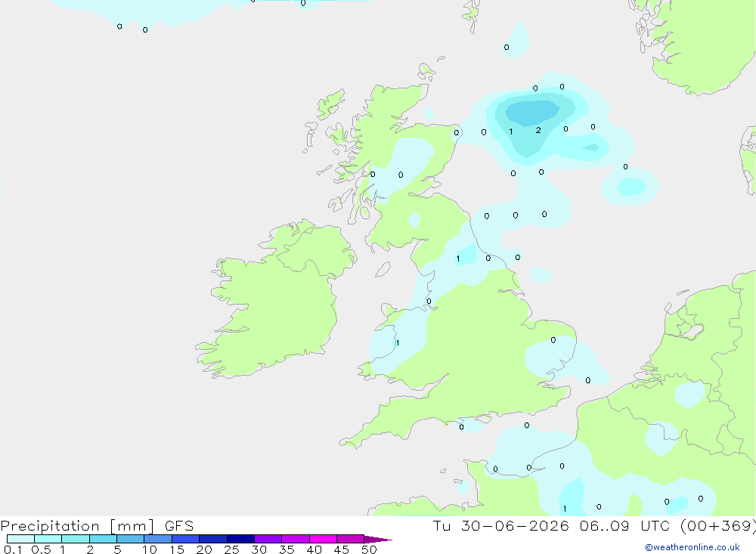Select the 45–50 mm legend color swatch
756x554 pixels.
point(351,539)
